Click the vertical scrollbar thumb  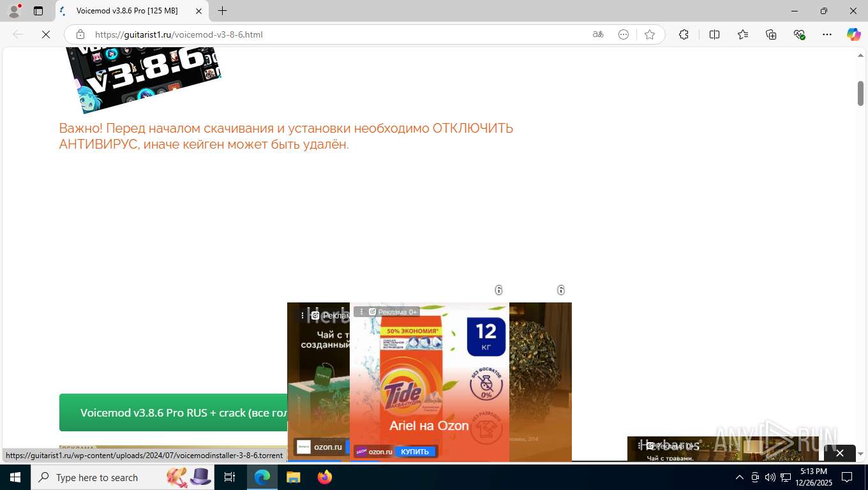[x=860, y=94]
